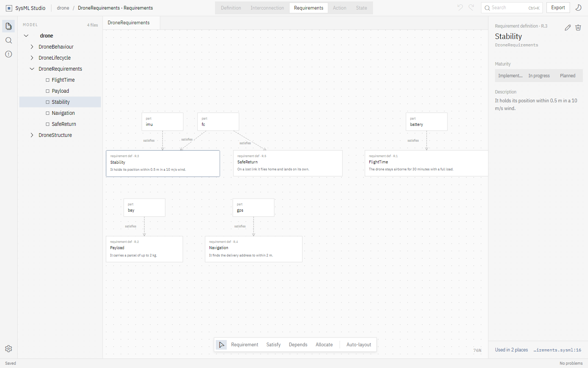588x368 pixels.
Task: Choose the Requirement tool
Action: 245,345
